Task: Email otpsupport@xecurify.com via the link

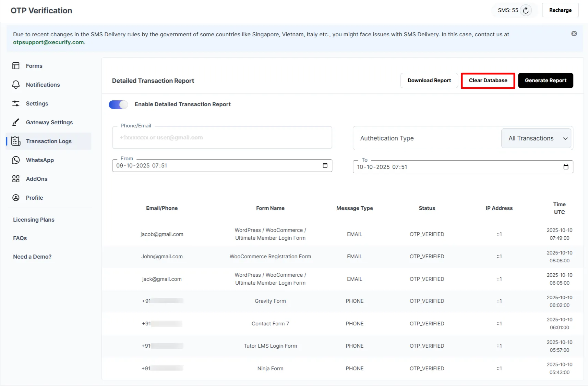Action: tap(48, 42)
